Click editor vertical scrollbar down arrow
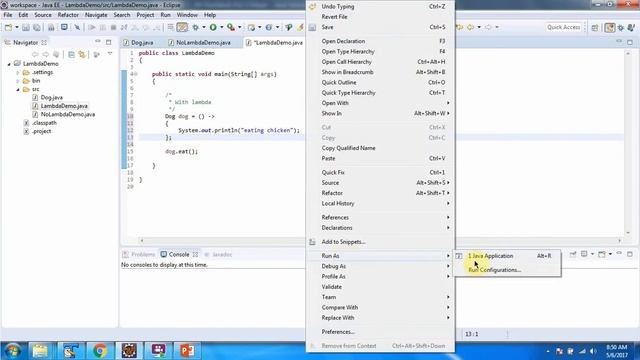Viewport: 640px width, 360px height. 628,233
